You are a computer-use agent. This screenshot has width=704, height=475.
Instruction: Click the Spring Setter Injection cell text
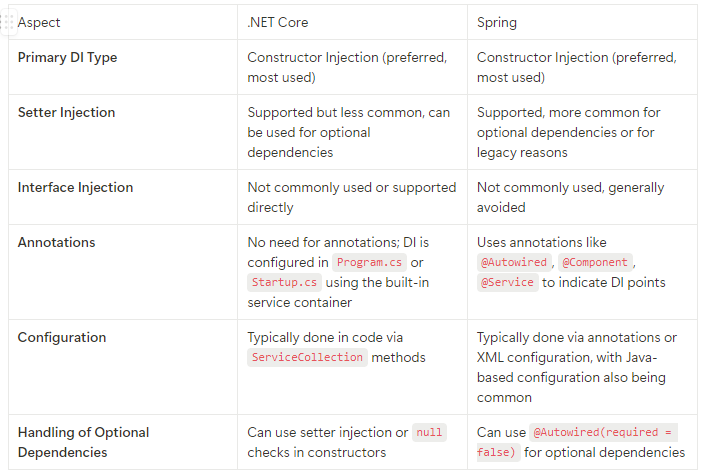[568, 132]
